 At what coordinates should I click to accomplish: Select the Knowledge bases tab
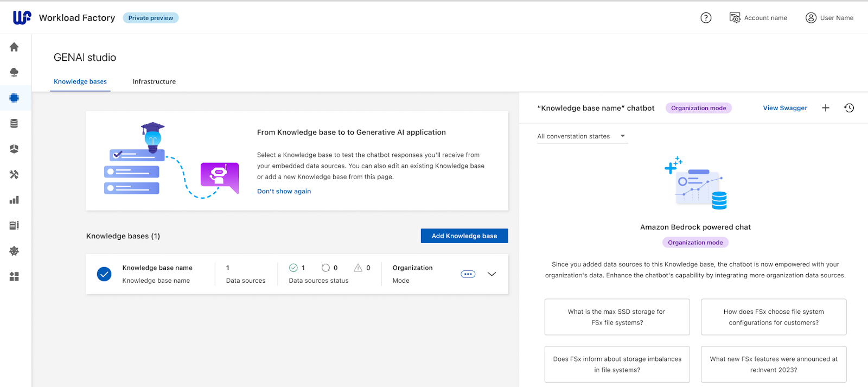coord(80,81)
